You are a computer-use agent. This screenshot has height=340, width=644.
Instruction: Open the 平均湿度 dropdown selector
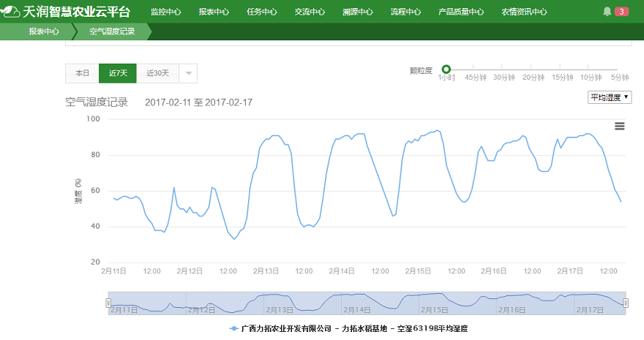pos(609,97)
